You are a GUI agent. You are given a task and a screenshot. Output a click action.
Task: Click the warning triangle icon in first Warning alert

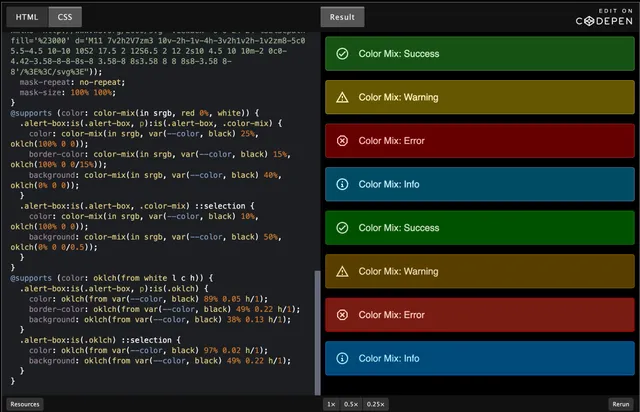tap(343, 97)
